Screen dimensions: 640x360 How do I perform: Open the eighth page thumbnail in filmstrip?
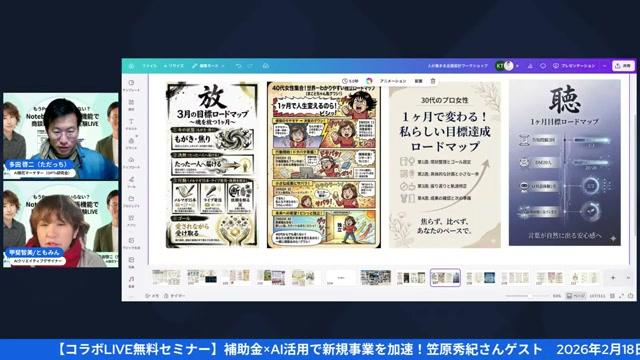click(x=411, y=278)
